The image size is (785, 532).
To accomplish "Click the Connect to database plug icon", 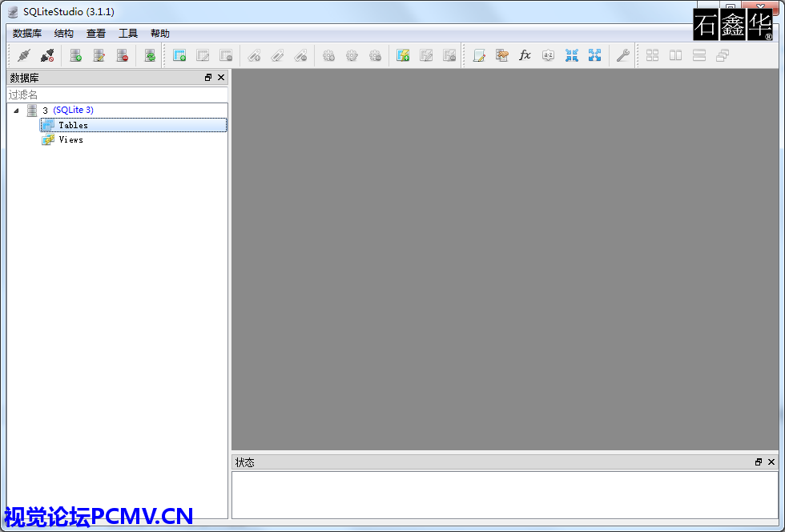I will click(x=24, y=55).
